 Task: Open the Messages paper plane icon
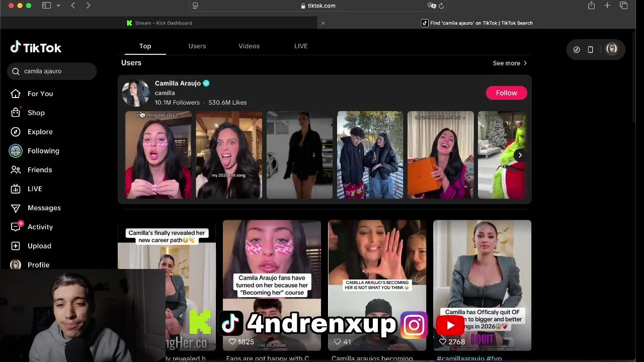16,208
